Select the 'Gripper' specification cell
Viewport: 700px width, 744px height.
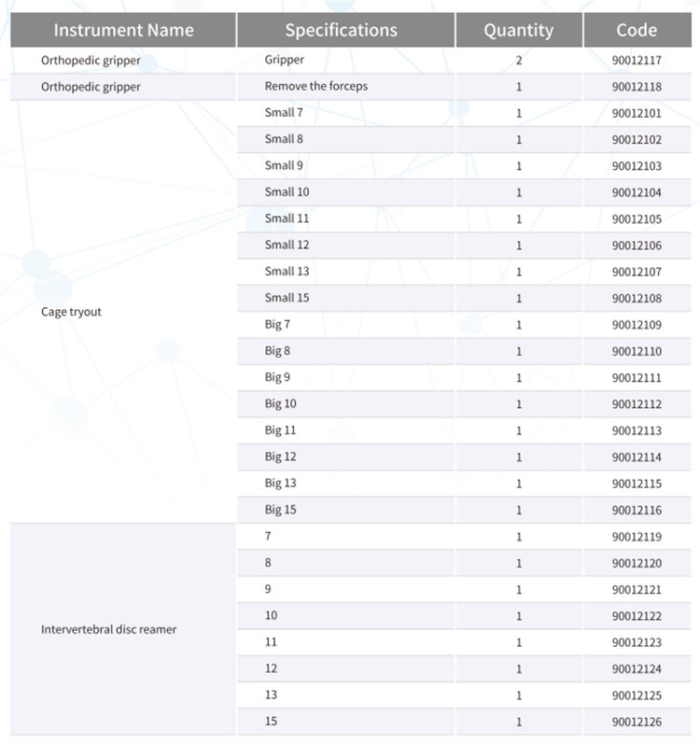(x=285, y=60)
